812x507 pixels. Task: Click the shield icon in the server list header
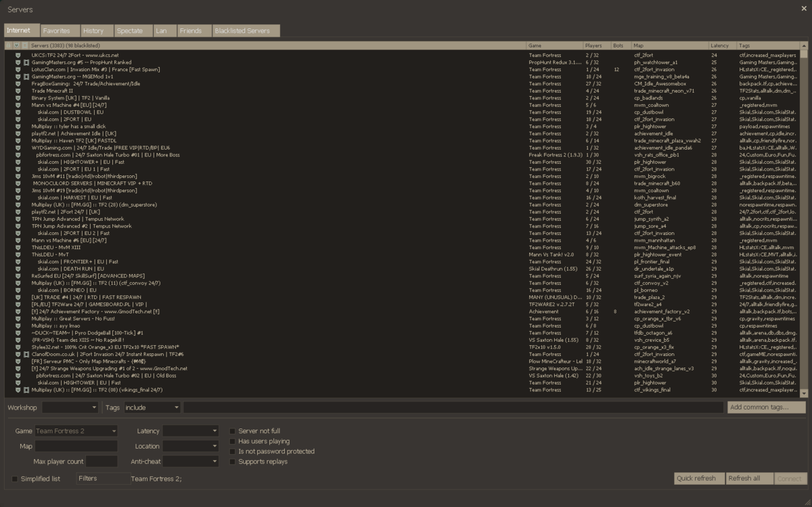coord(16,45)
